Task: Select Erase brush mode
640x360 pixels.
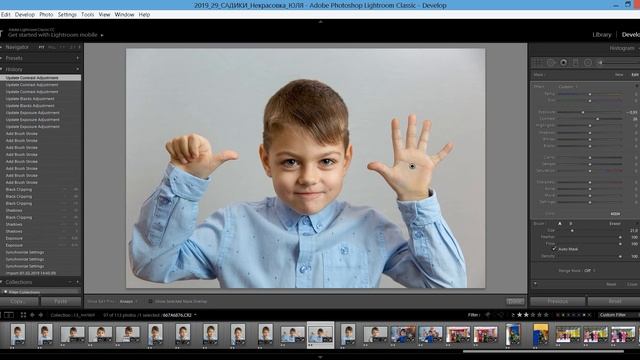Action: pyautogui.click(x=615, y=223)
